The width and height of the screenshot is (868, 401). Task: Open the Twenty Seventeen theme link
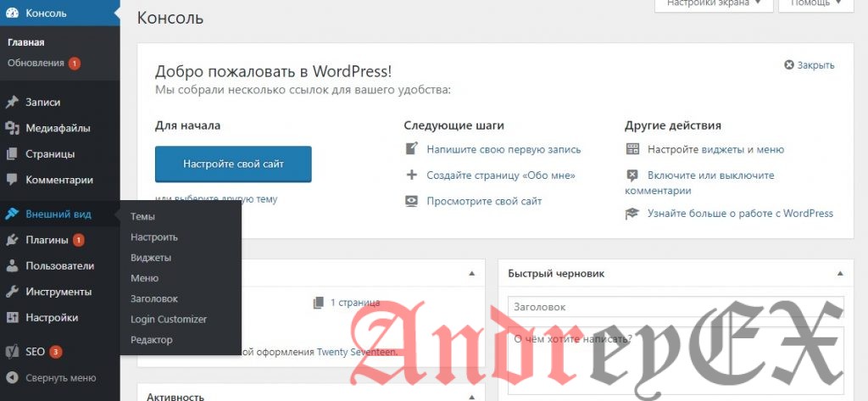tap(357, 352)
